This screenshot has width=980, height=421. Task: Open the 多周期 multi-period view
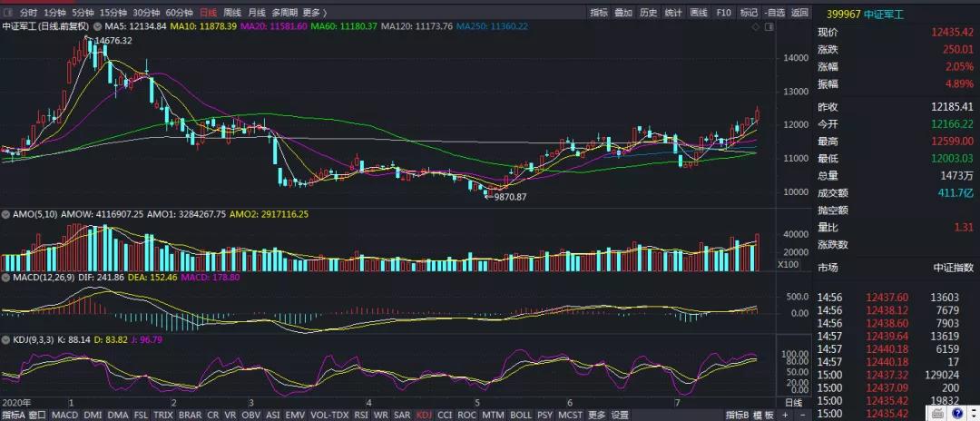284,13
